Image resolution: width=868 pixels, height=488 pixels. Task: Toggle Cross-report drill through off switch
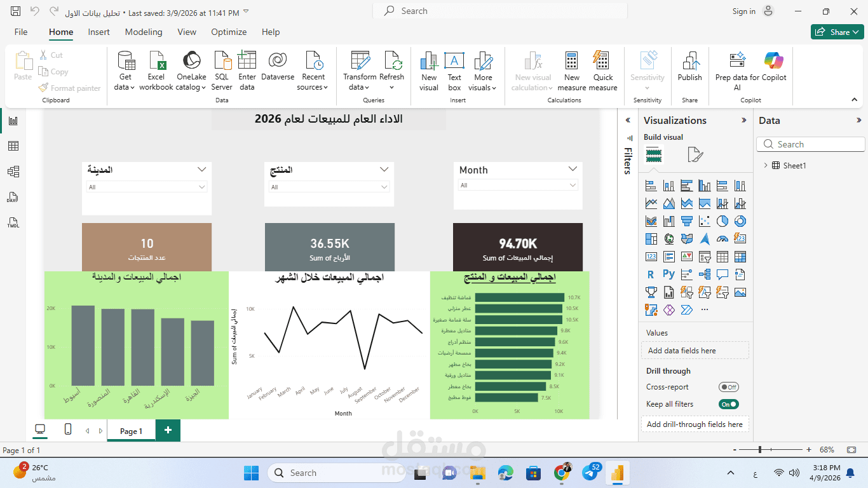(728, 387)
